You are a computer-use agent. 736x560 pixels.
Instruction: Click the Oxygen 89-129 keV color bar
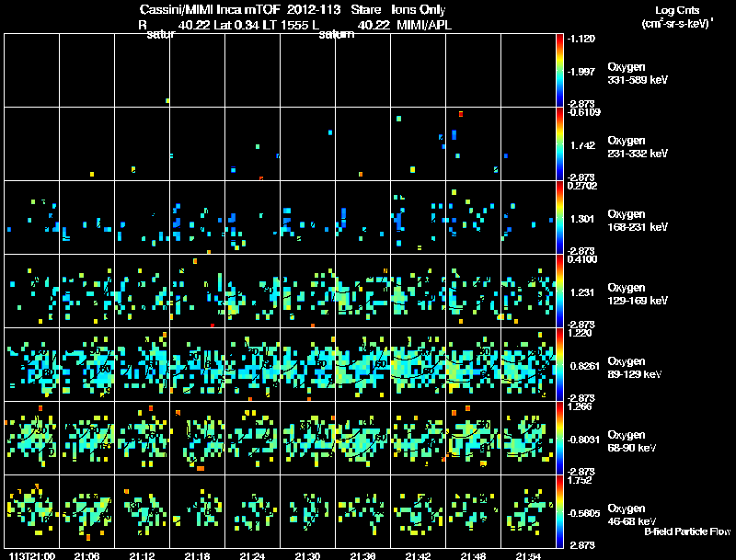(559, 365)
